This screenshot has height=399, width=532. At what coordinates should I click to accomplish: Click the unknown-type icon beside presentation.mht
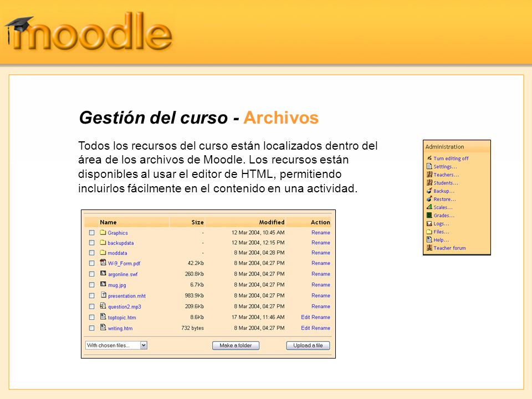click(x=104, y=295)
